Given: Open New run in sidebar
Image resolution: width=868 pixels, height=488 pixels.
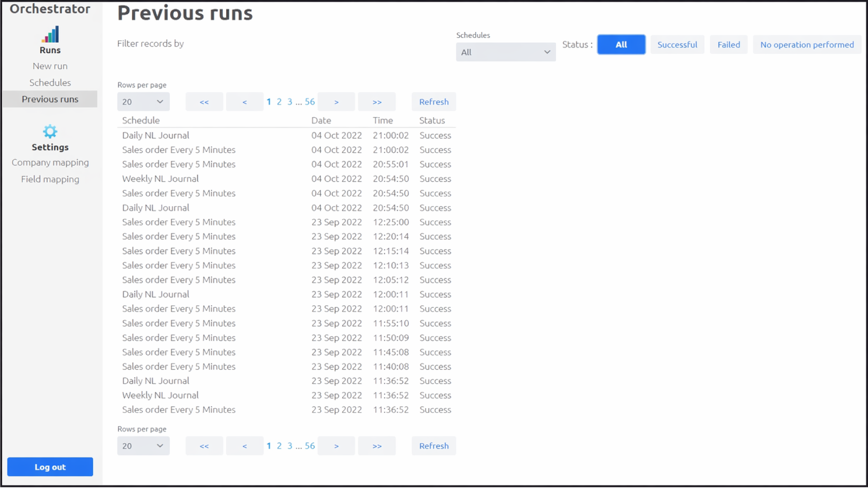Looking at the screenshot, I should (50, 66).
